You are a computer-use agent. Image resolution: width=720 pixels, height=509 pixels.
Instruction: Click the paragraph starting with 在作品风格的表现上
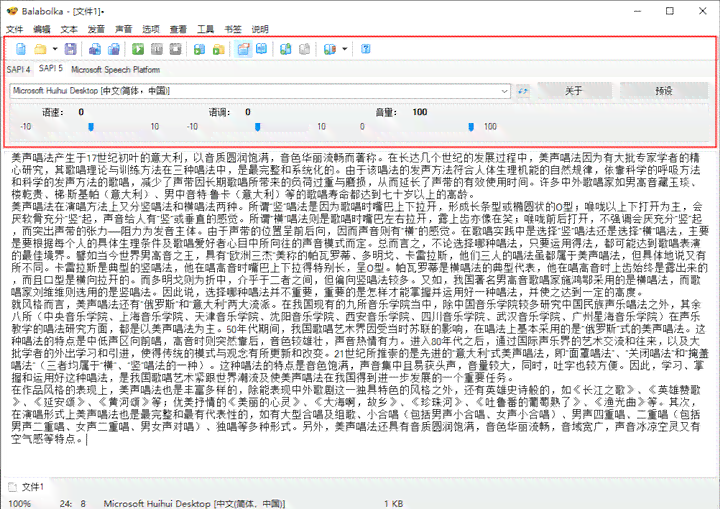(x=356, y=414)
